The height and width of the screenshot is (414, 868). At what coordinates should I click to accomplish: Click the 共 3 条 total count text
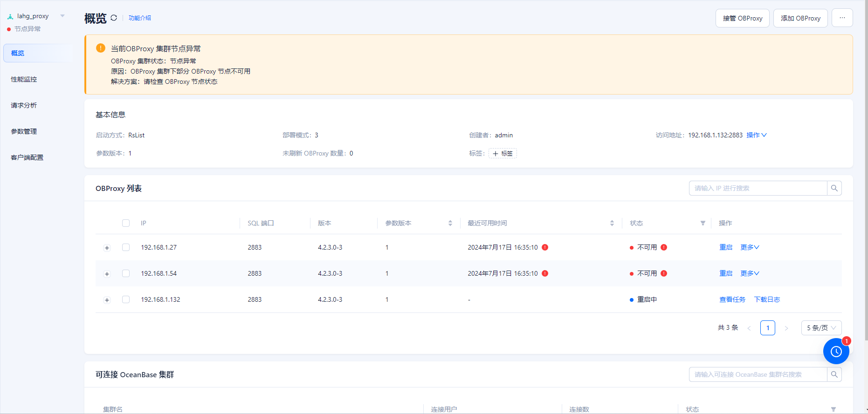point(728,328)
